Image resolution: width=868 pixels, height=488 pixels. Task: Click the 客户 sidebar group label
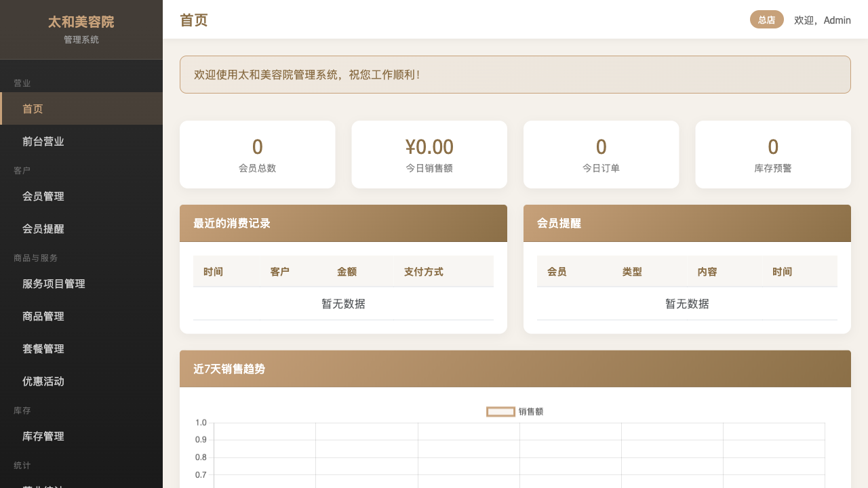click(x=22, y=170)
